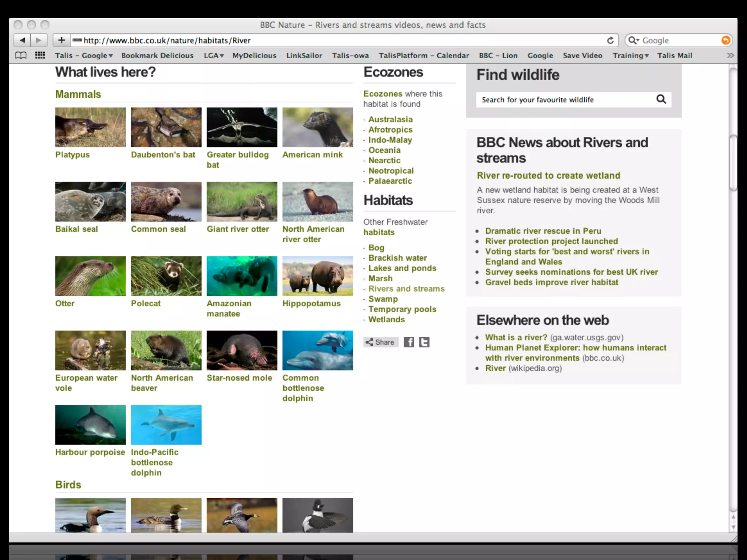The image size is (747, 560).
Task: Share page via Twitter icon
Action: 424,342
